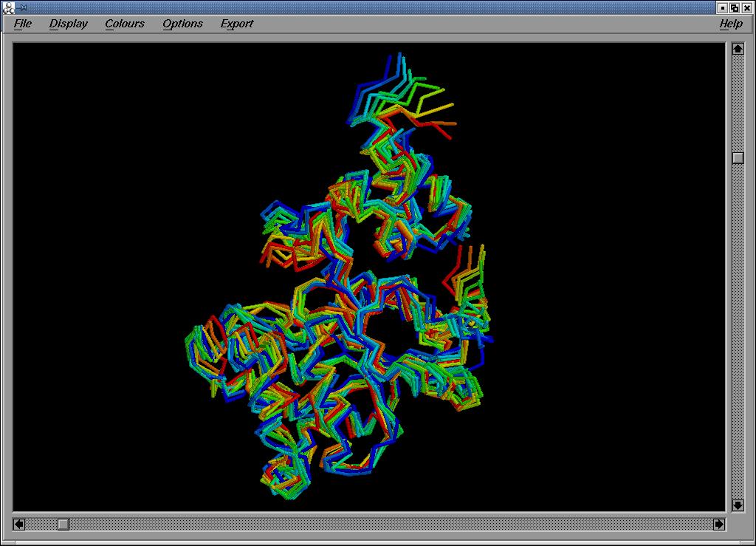756x546 pixels.
Task: Open the Colours menu
Action: point(124,24)
